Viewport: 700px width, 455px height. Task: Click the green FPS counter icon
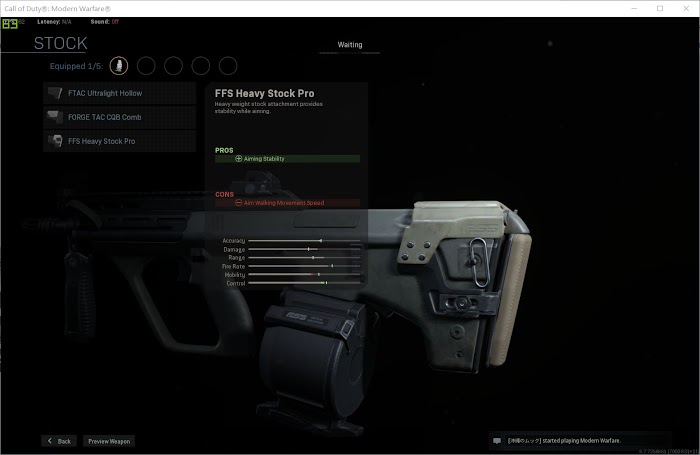[10, 23]
